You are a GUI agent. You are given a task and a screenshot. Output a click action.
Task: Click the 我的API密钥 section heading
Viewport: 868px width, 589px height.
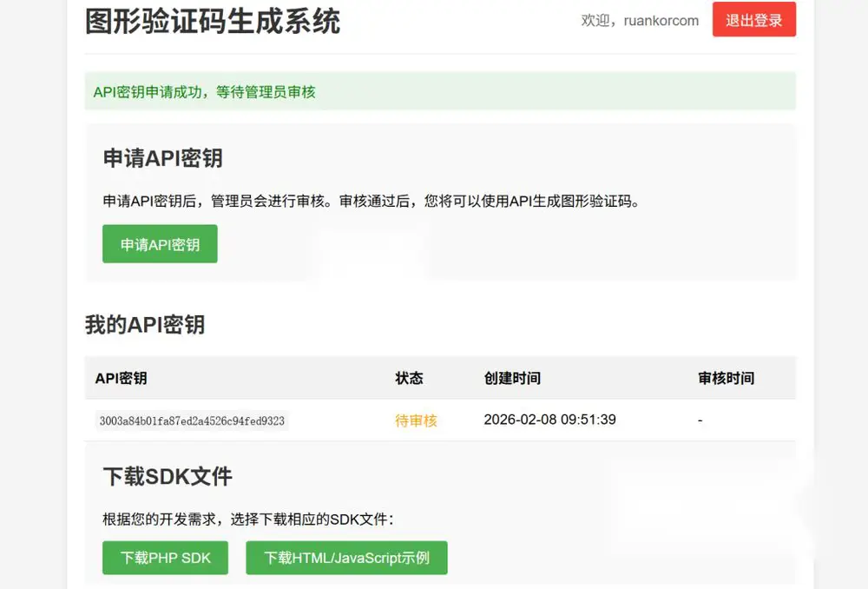(x=145, y=325)
